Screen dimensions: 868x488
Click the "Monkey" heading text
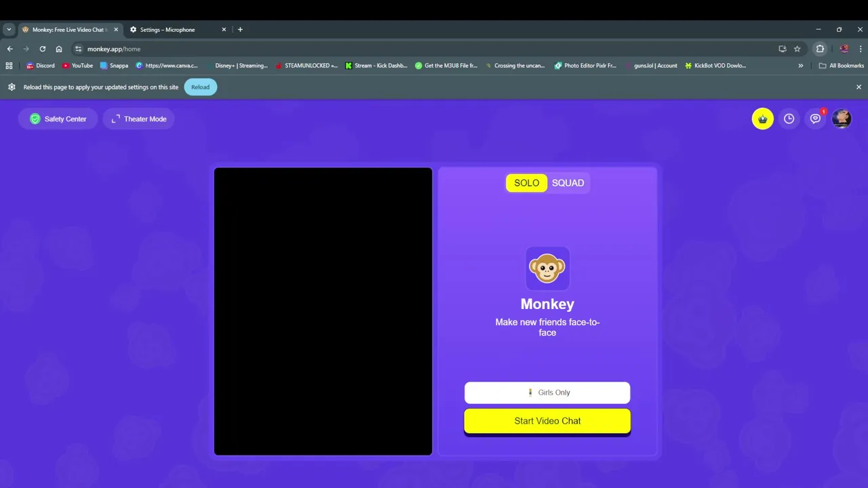pyautogui.click(x=547, y=304)
